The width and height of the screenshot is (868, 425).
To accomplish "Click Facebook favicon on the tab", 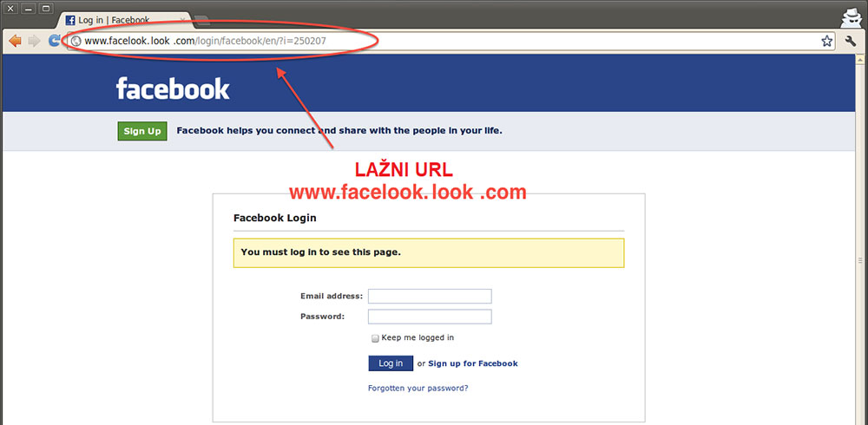I will point(70,21).
